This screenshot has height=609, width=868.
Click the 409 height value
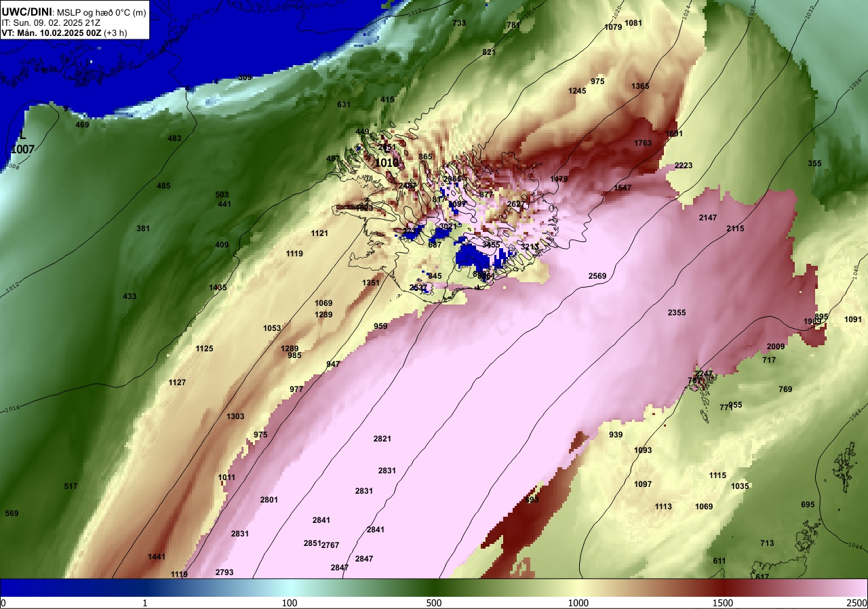click(x=222, y=245)
